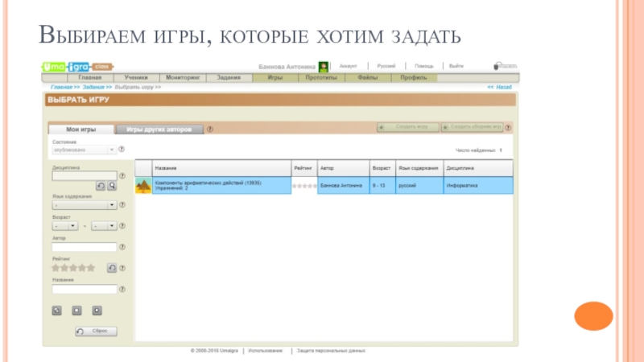Set rating using the star rating filter
Viewport: 644px width, 362px height.
[x=73, y=267]
